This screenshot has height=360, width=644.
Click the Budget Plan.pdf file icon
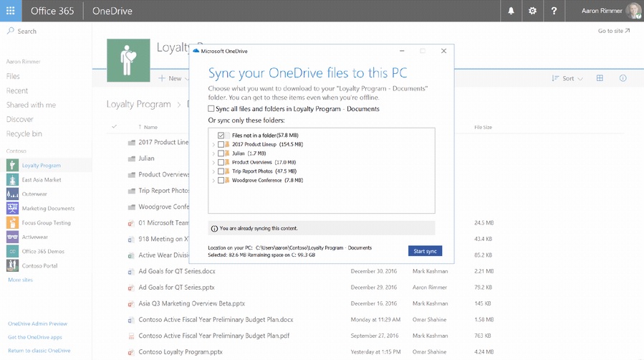point(131,336)
